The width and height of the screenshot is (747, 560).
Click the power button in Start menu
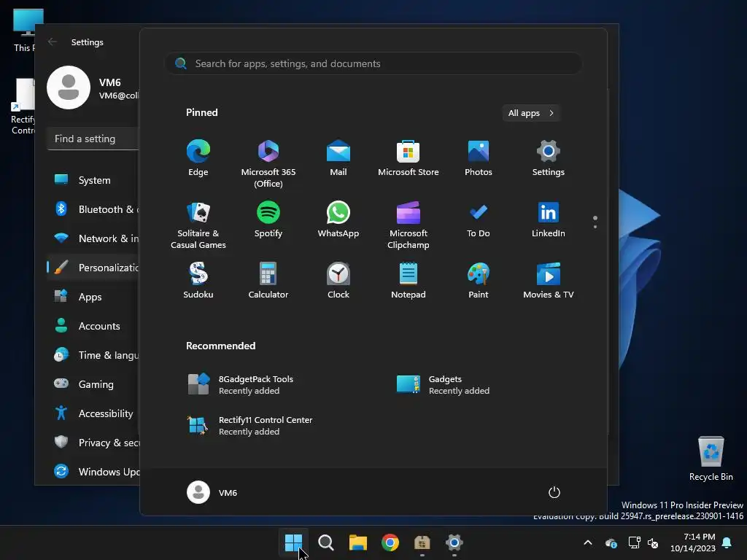[554, 492]
